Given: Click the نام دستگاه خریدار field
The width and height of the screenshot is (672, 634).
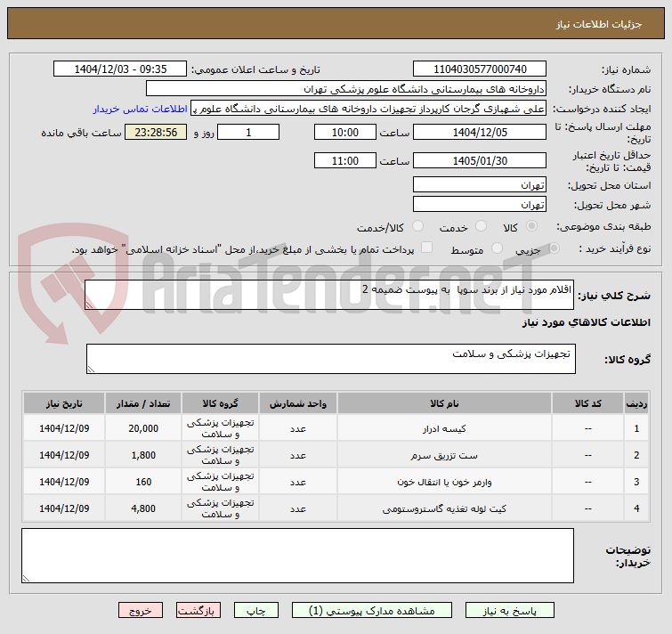Looking at the screenshot, I should point(346,89).
